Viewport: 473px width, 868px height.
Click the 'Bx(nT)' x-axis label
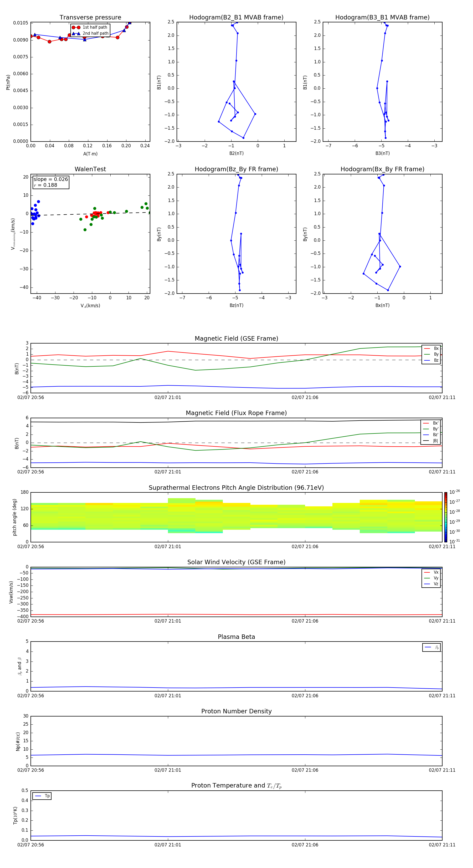click(x=382, y=305)
